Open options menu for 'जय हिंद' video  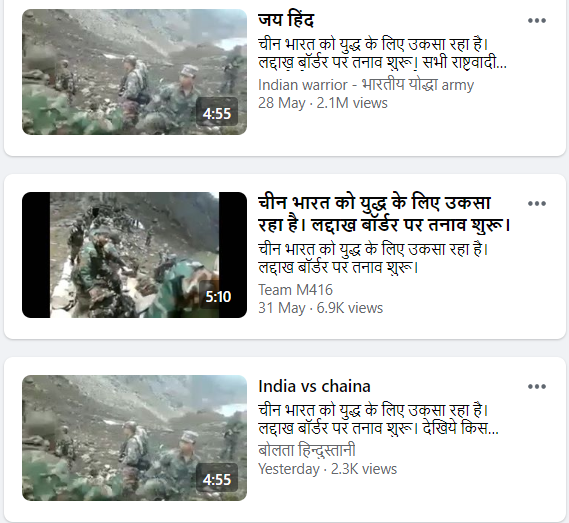coord(537,21)
